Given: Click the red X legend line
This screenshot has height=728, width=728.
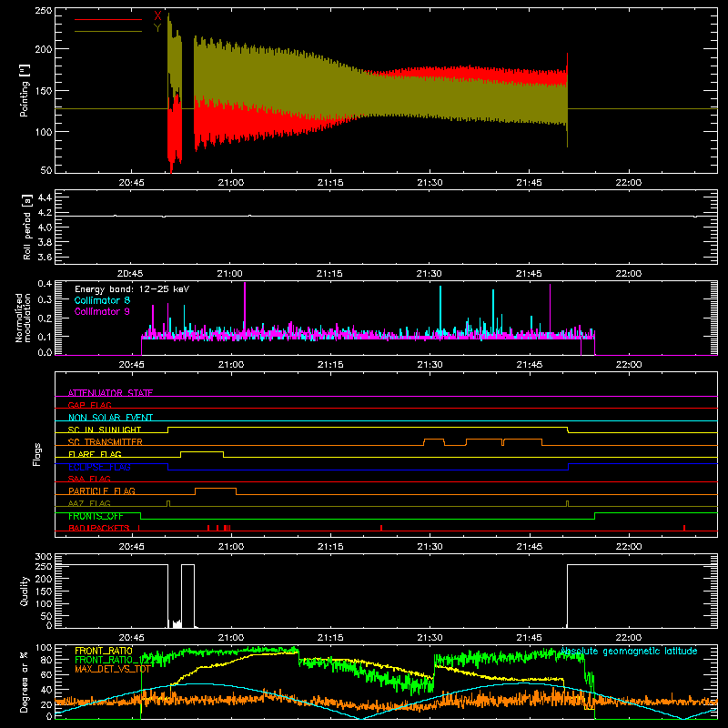Looking at the screenshot, I should [x=108, y=19].
